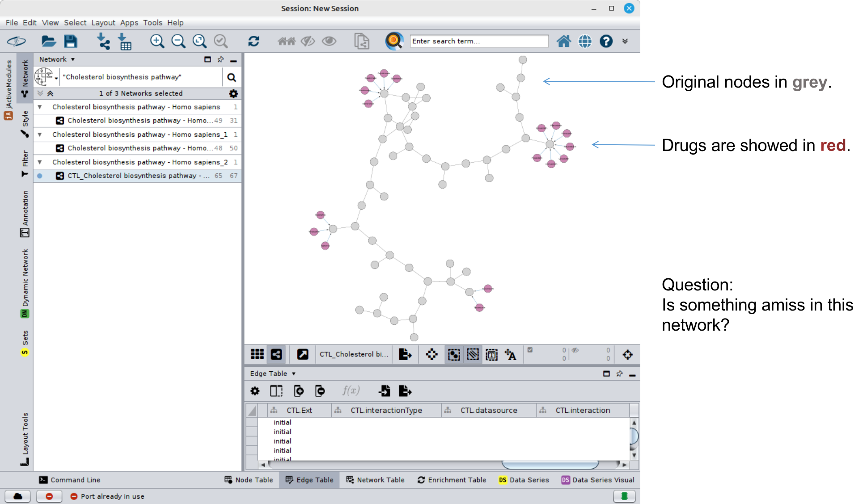This screenshot has height=504, width=867.
Task: Collapse the Cholesterol biosynthesis pathway - Homo sapiens_1 collection
Action: tap(40, 134)
